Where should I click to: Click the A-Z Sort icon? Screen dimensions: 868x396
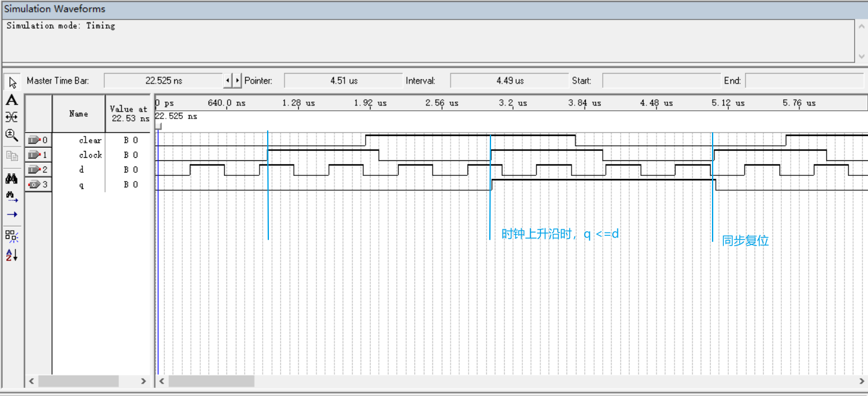[x=12, y=254]
